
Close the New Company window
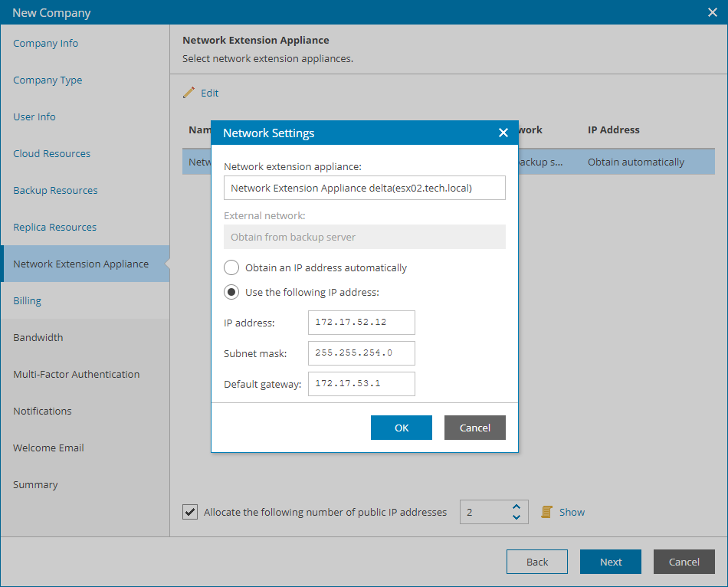click(x=712, y=12)
